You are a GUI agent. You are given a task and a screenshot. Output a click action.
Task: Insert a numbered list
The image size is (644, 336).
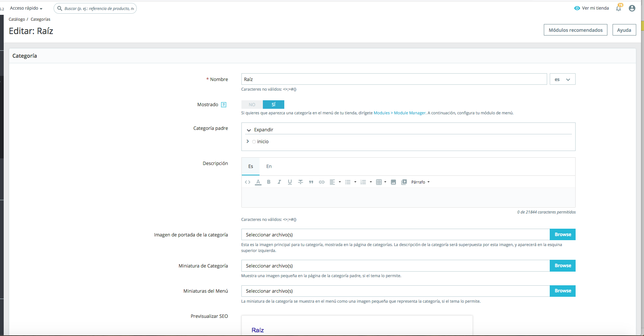pyautogui.click(x=366, y=182)
